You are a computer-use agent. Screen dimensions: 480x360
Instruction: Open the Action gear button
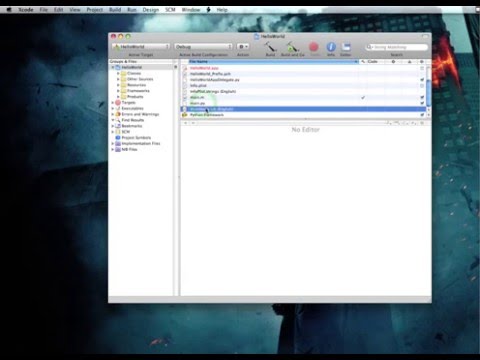243,47
